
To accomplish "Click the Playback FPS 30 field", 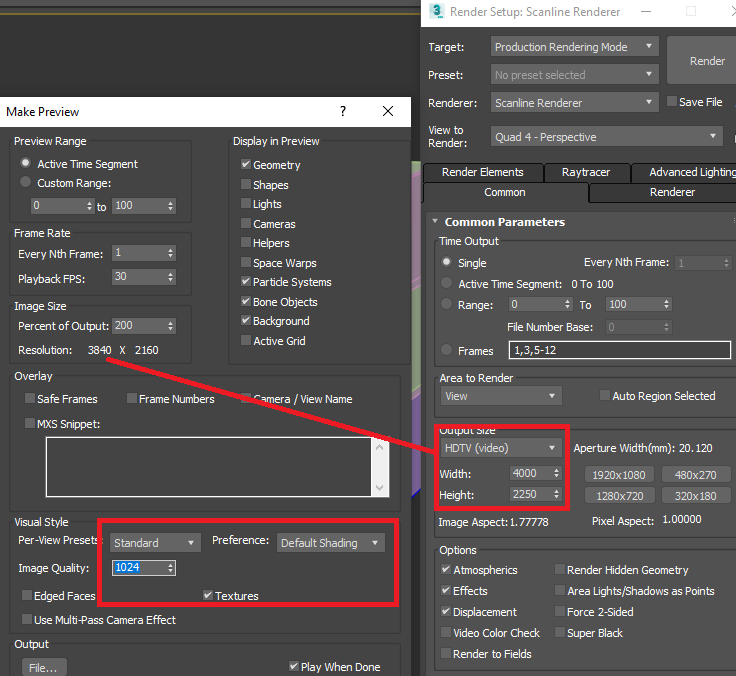I will (139, 277).
